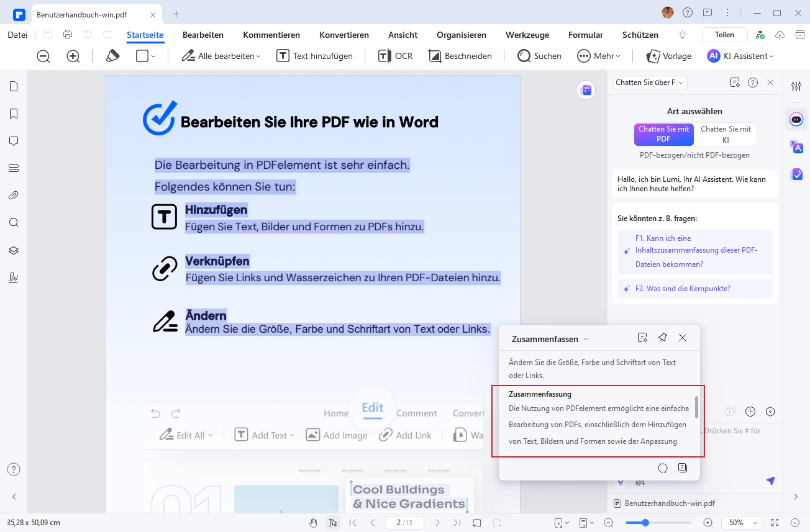Open the shape rectangle dropdown arrow
This screenshot has width=810, height=532.
pos(153,56)
